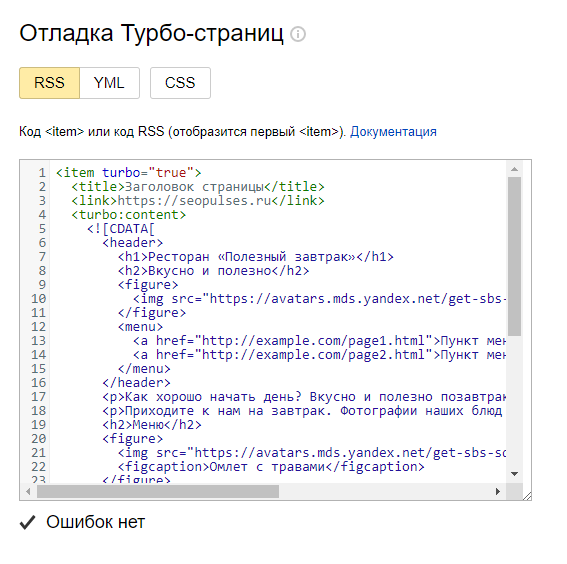Click line number 1 in the gutter
The width and height of the screenshot is (567, 564).
click(x=43, y=173)
